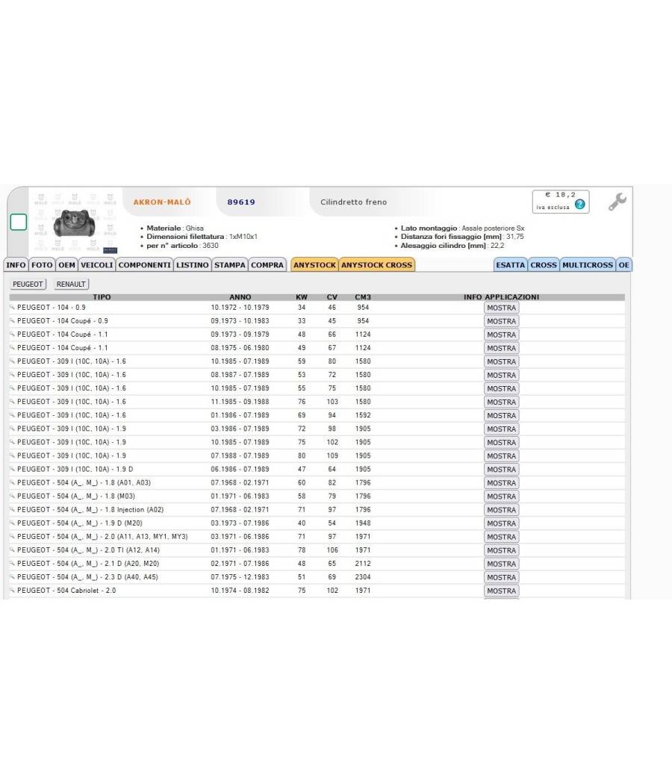Click MOSTRA for 504 1.9 D (M20)

pyautogui.click(x=502, y=523)
